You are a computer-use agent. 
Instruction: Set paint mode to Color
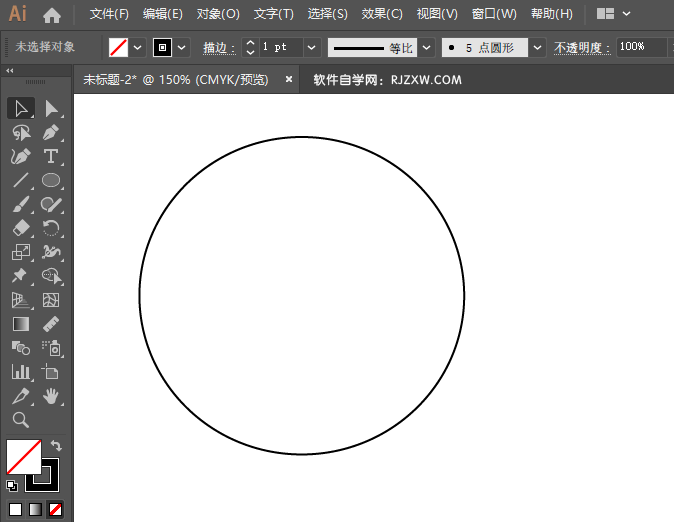tap(15, 510)
